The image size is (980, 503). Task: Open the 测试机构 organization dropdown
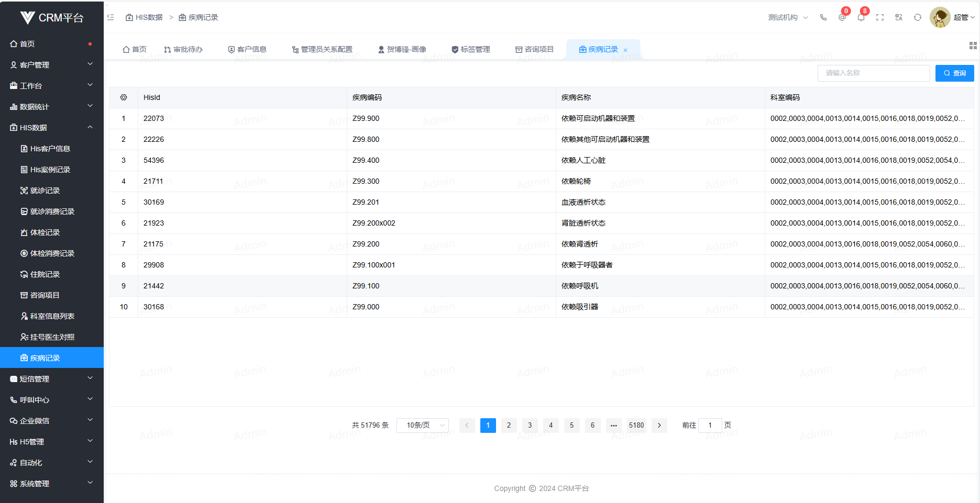coord(788,17)
